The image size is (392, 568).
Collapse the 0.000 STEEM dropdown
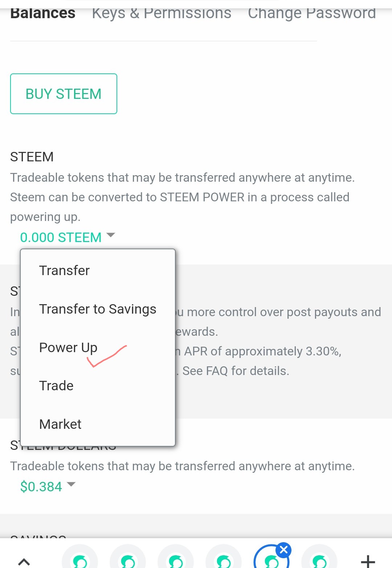click(x=68, y=237)
